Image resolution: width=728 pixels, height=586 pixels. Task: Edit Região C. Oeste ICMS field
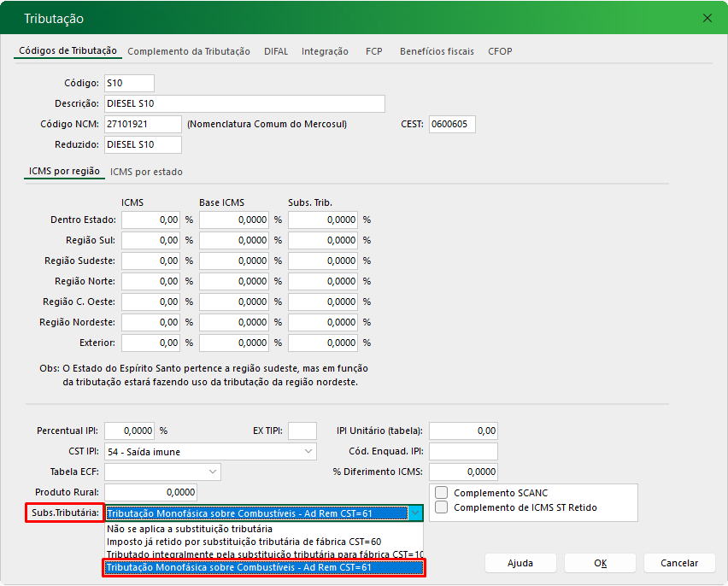(x=151, y=302)
